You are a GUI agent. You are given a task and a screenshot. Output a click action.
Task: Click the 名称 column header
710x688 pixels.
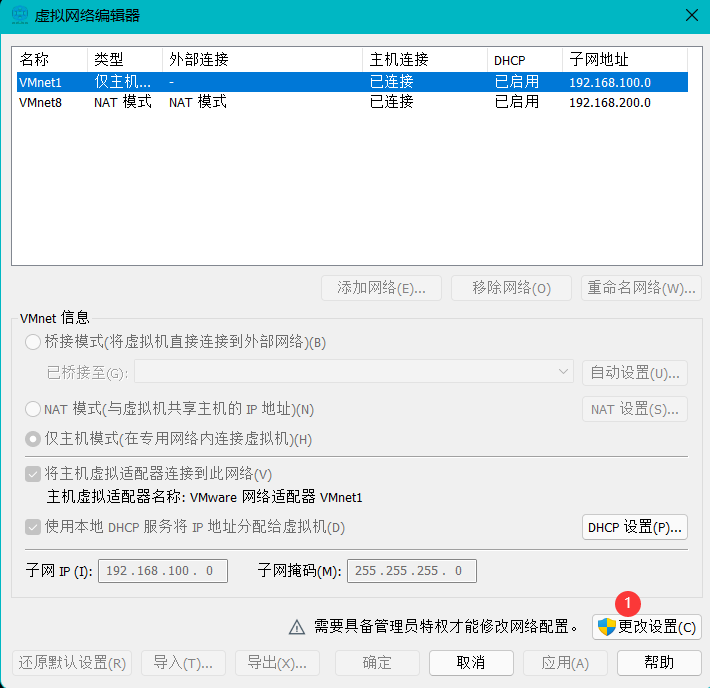point(50,59)
